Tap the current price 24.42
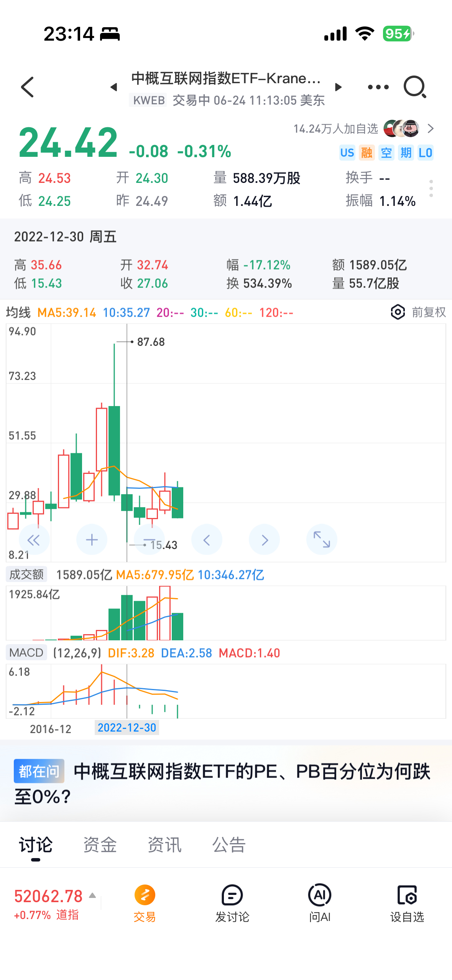Image resolution: width=452 pixels, height=980 pixels. (x=68, y=143)
